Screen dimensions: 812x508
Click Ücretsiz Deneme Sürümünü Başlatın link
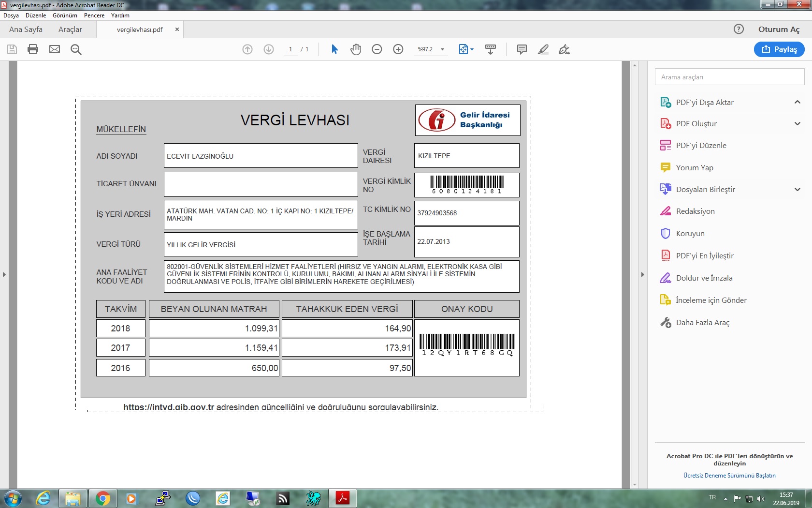coord(729,476)
